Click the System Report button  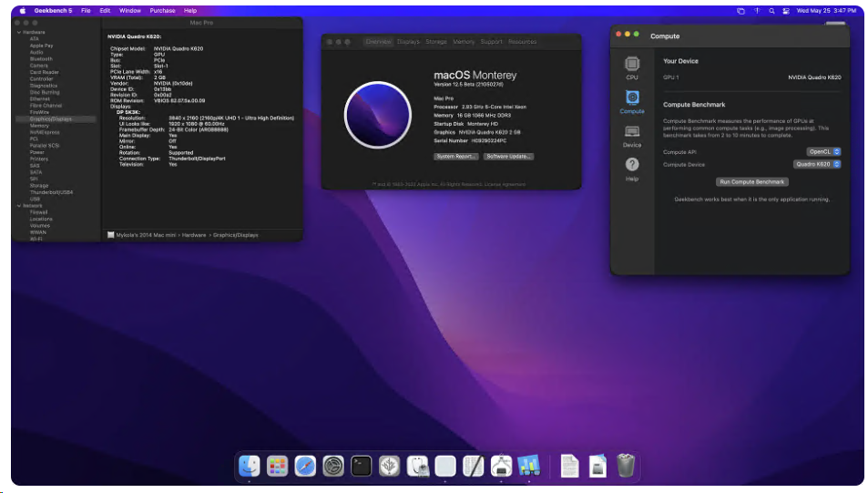pyautogui.click(x=456, y=157)
